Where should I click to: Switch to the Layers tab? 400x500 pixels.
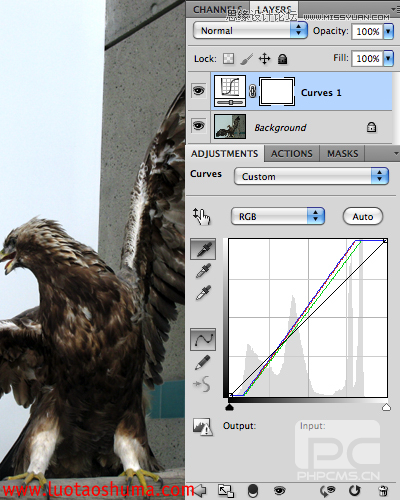[x=274, y=9]
